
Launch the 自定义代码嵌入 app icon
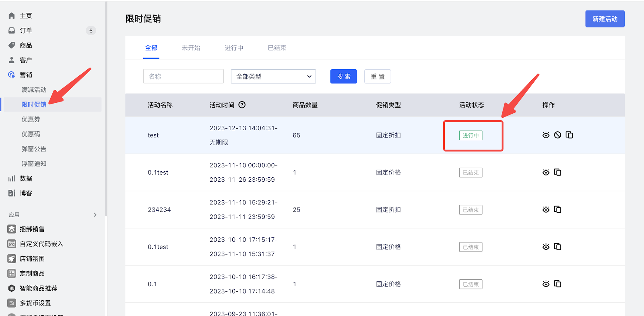point(12,244)
